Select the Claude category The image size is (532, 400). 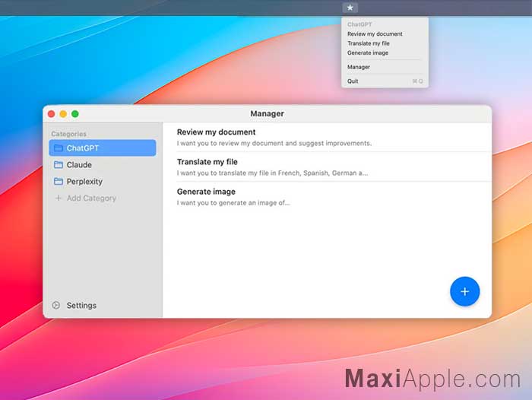point(103,165)
